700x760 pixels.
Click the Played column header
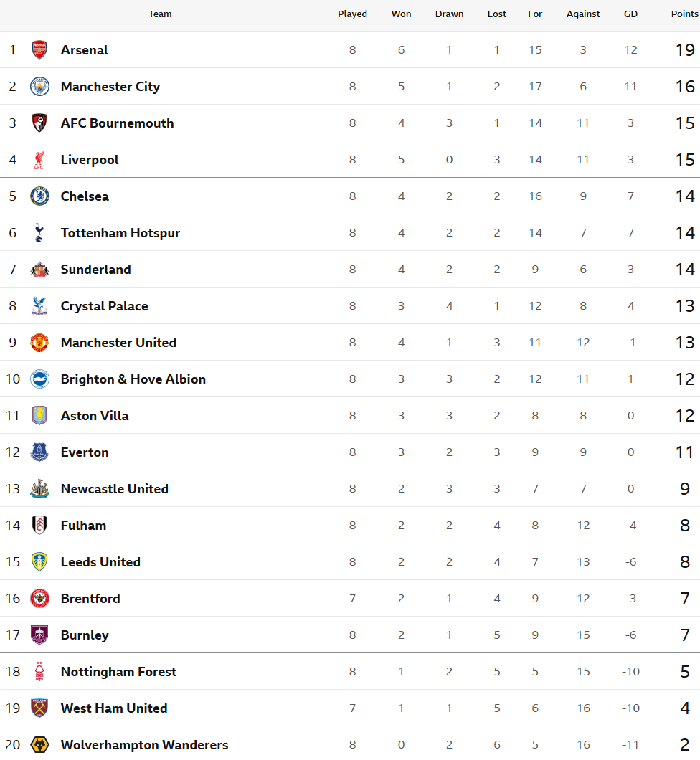(x=352, y=14)
